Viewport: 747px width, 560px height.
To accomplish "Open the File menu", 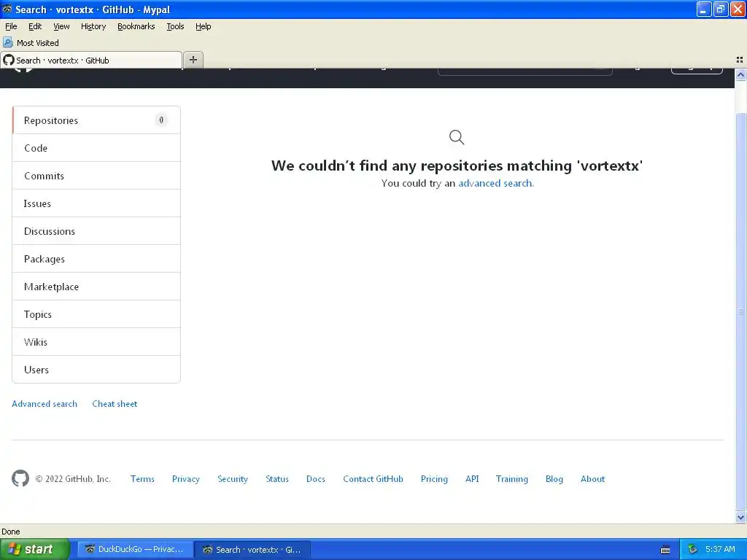I will pyautogui.click(x=11, y=26).
